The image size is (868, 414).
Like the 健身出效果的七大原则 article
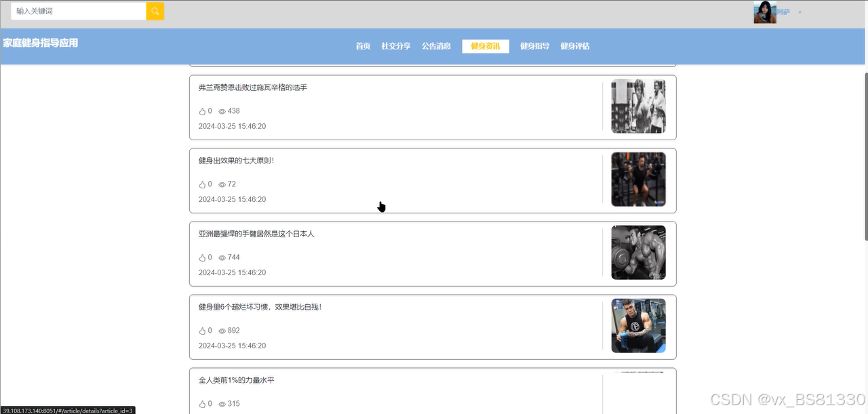click(202, 184)
